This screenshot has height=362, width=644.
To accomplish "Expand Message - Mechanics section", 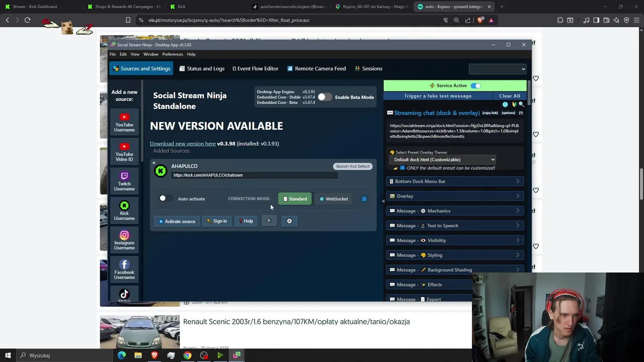I will 455,211.
